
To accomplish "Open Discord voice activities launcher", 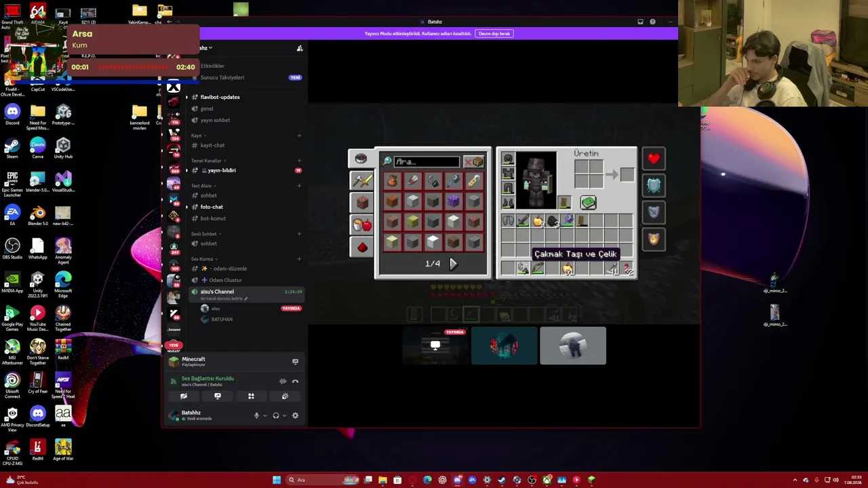I will point(251,396).
